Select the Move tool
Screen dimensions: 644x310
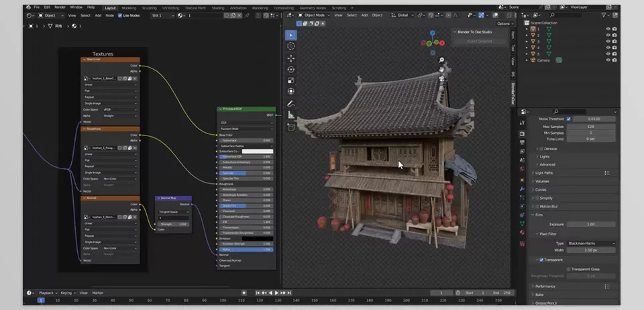coord(290,58)
